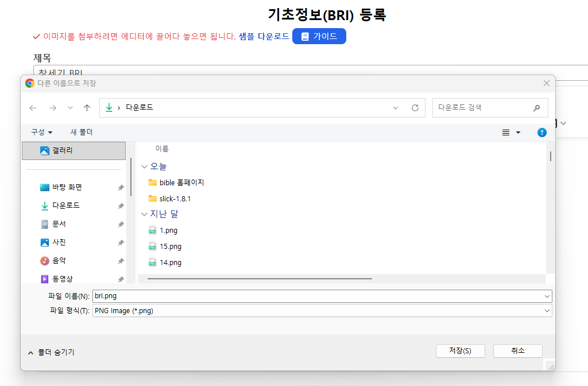Viewport: 588px width, 386px height.
Task: Unpin Downloads from quick access
Action: (121, 206)
